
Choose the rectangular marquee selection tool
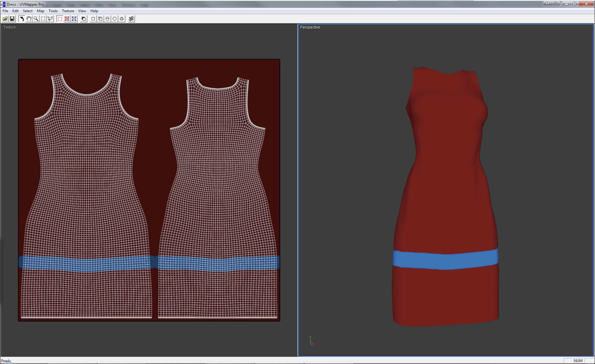[43, 19]
